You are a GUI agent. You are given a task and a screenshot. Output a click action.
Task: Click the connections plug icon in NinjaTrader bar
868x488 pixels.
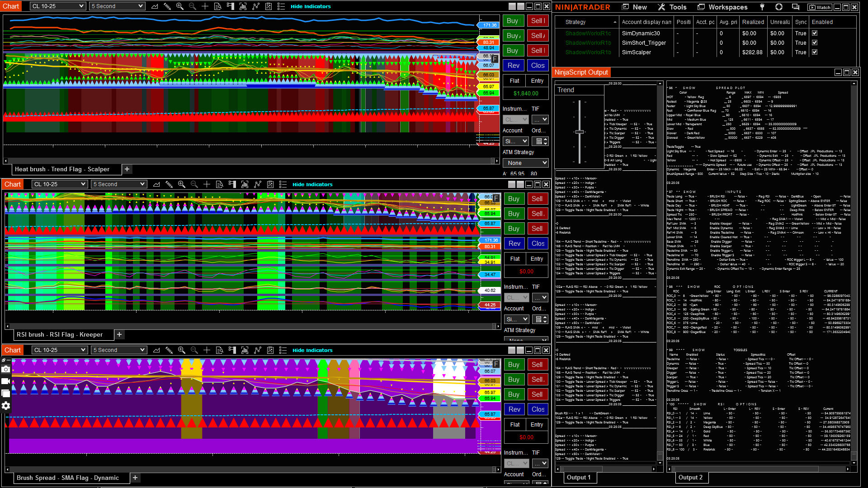tap(762, 7)
